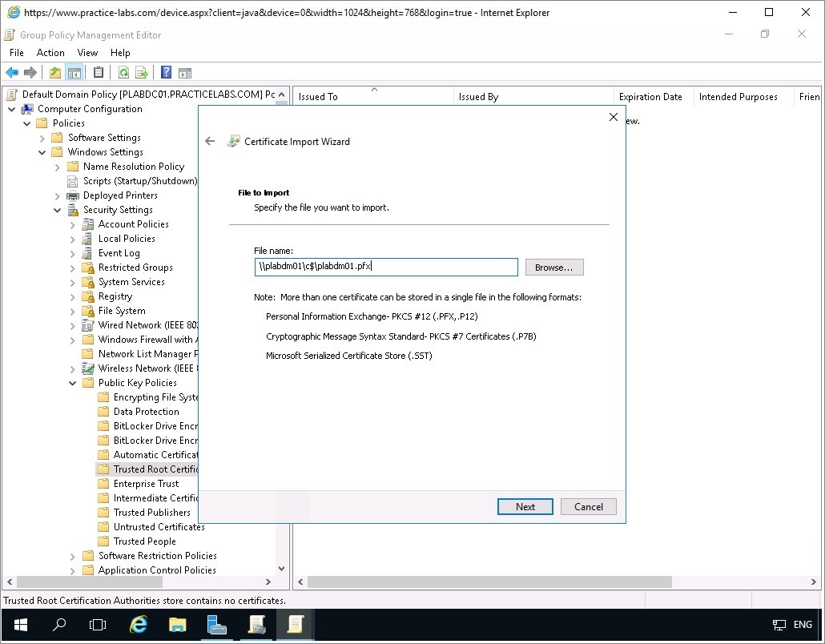Click the File name text field
Viewport: 825px width, 644px height.
[x=385, y=267]
